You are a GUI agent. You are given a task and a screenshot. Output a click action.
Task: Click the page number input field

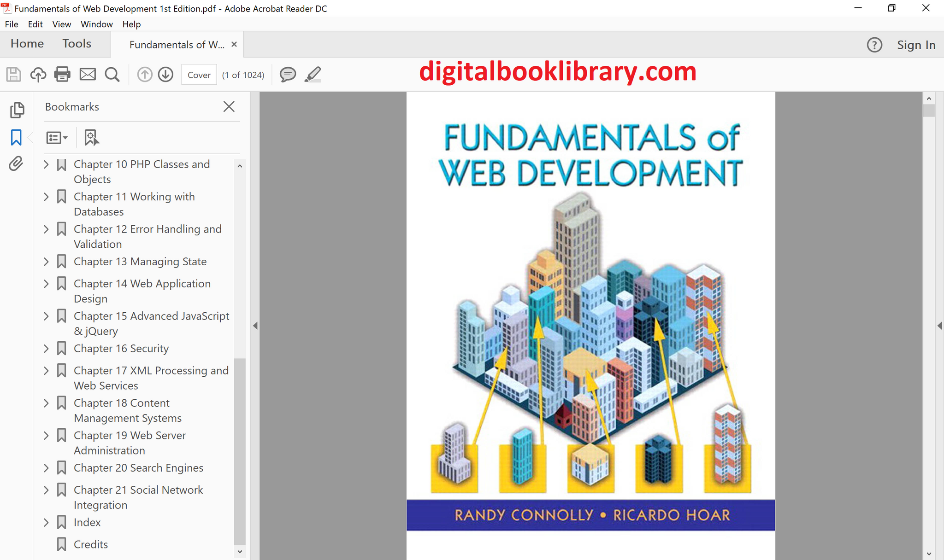pyautogui.click(x=199, y=75)
